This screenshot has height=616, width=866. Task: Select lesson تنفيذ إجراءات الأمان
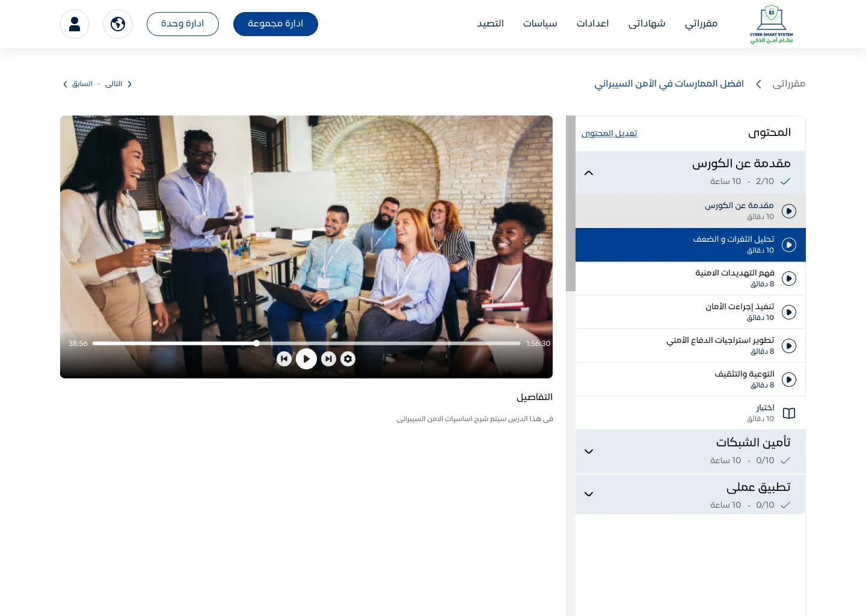(739, 312)
